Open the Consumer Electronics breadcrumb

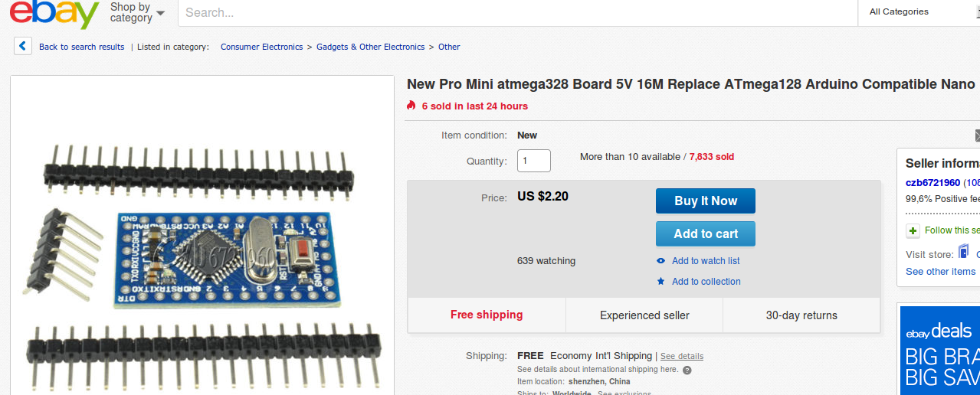click(x=261, y=47)
